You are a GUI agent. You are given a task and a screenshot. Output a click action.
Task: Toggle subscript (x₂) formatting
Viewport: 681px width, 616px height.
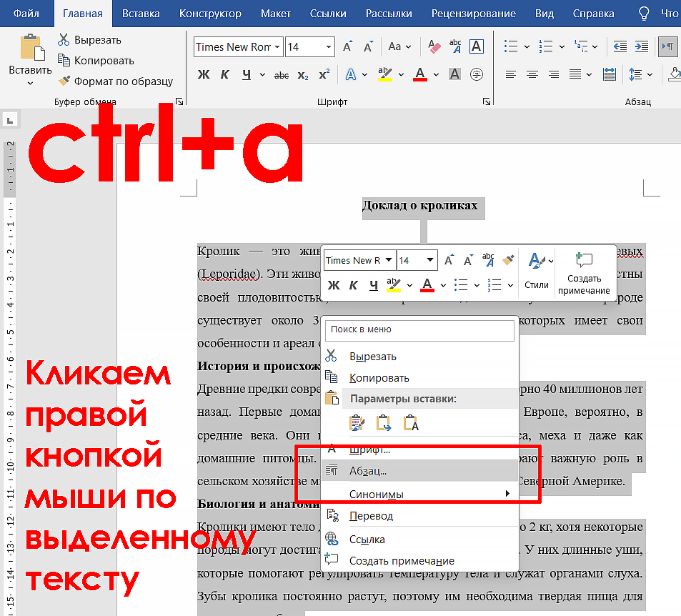point(303,75)
